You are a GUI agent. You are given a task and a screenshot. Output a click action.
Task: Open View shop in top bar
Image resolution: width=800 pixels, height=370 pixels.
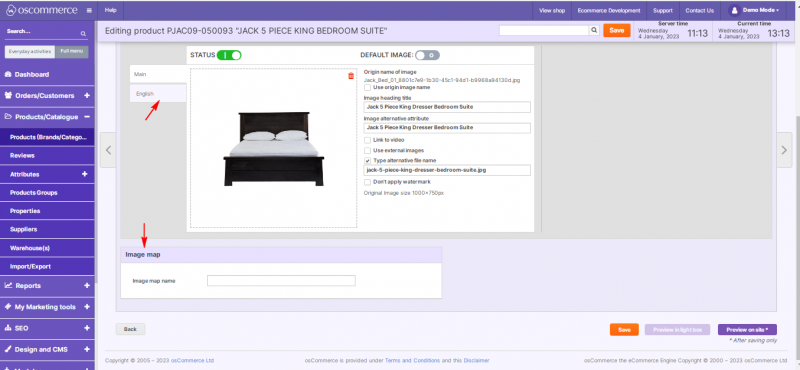pos(552,10)
